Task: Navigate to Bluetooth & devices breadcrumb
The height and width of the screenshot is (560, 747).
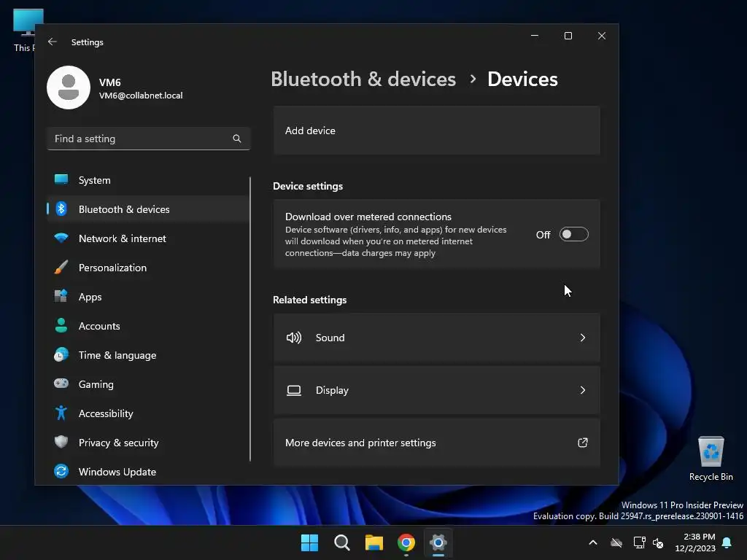Action: (x=363, y=79)
